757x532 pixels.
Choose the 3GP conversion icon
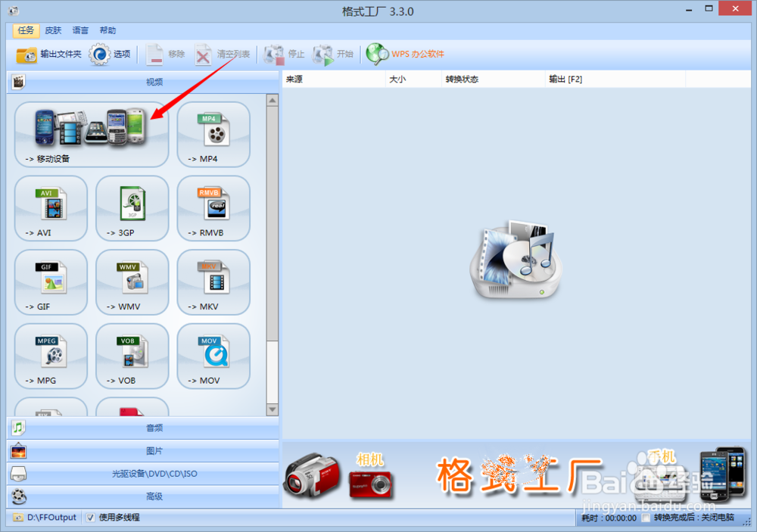[132, 209]
